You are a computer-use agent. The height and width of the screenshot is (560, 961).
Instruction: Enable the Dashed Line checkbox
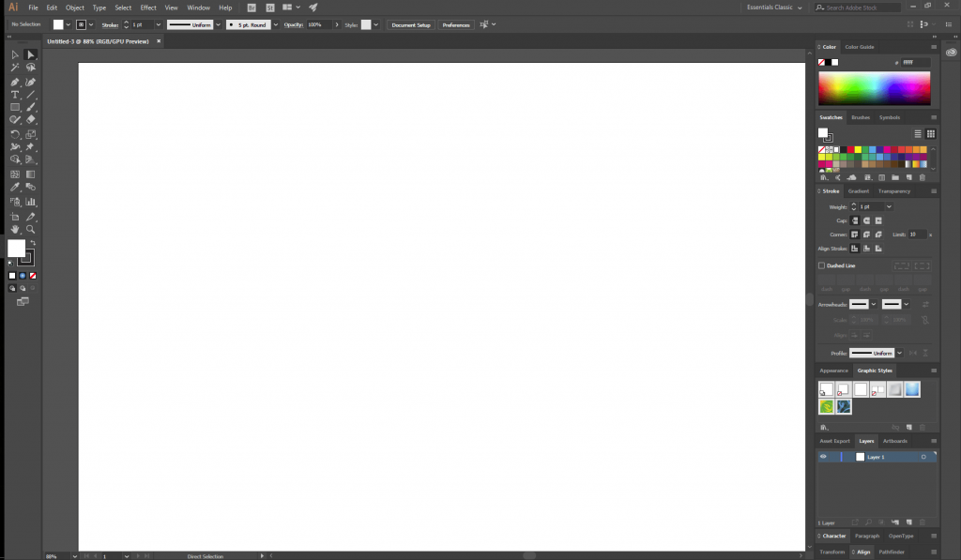(x=821, y=265)
